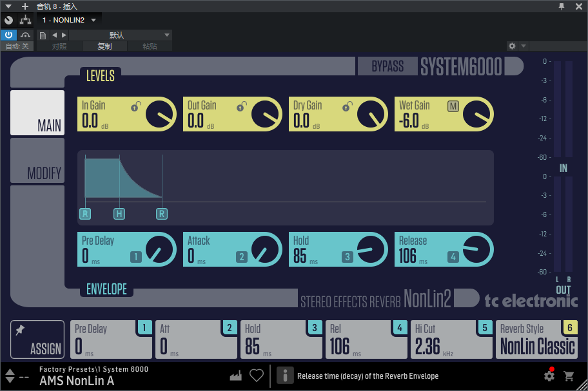Favorite the preset with the heart icon
Screen dimensions: 588x391
coord(257,376)
